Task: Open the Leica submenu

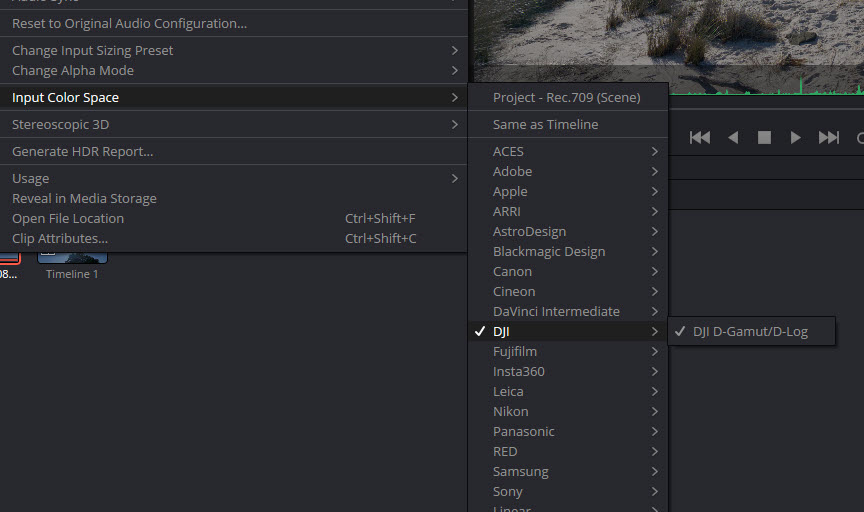Action: 568,391
